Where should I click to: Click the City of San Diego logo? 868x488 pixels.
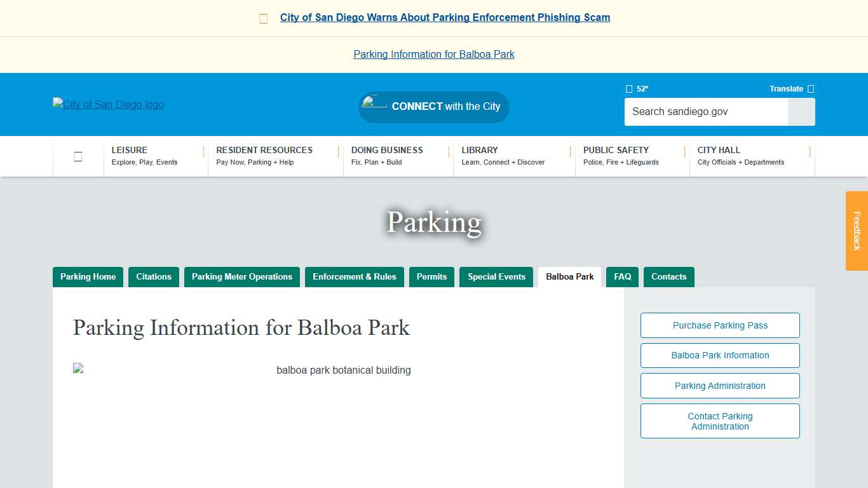pyautogui.click(x=108, y=104)
